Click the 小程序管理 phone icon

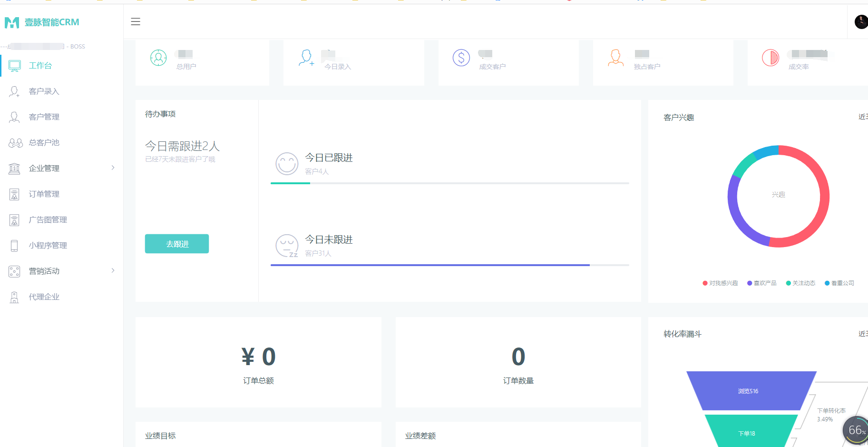[14, 246]
